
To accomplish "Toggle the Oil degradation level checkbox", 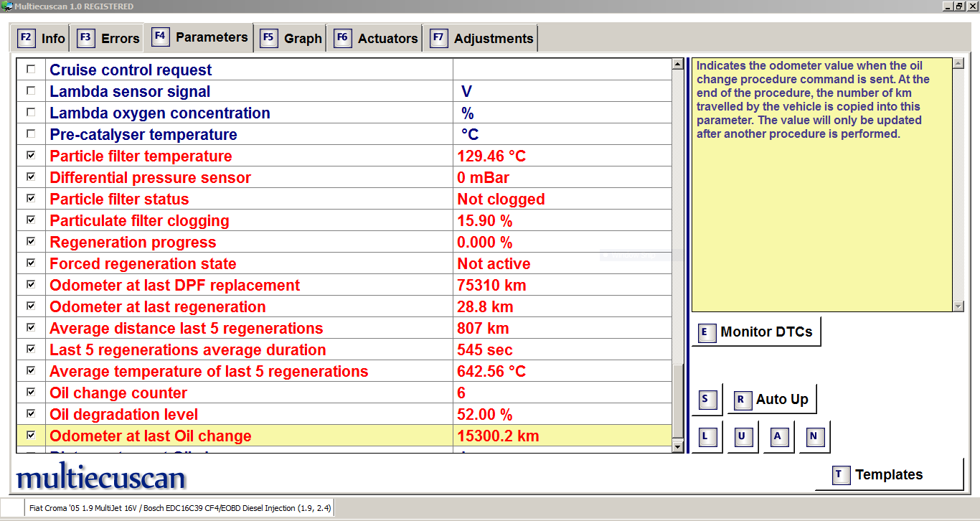I will tap(30, 414).
